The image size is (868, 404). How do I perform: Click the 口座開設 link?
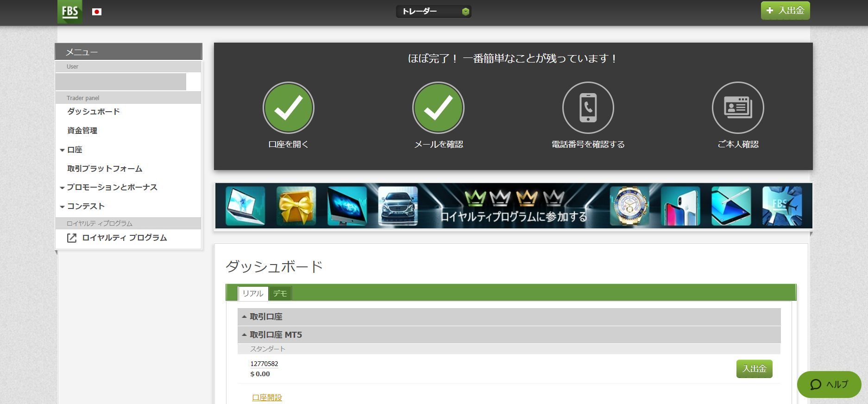[x=267, y=398]
